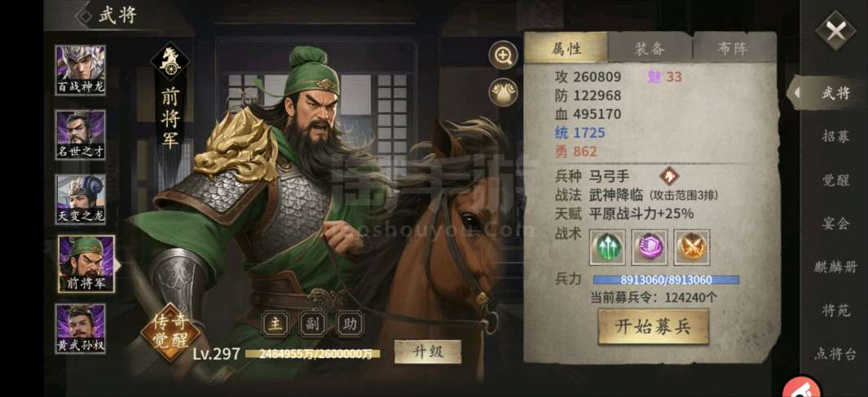Click the magnifier zoom icon
Screen dimensions: 868x397
pos(503,55)
